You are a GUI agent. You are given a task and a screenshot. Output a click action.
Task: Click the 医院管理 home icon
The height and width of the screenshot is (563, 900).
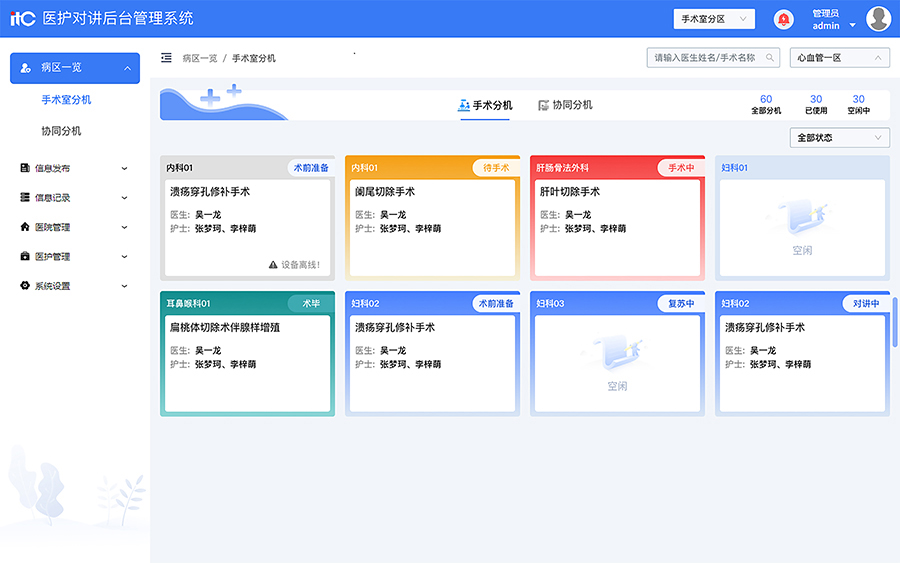coord(25,227)
